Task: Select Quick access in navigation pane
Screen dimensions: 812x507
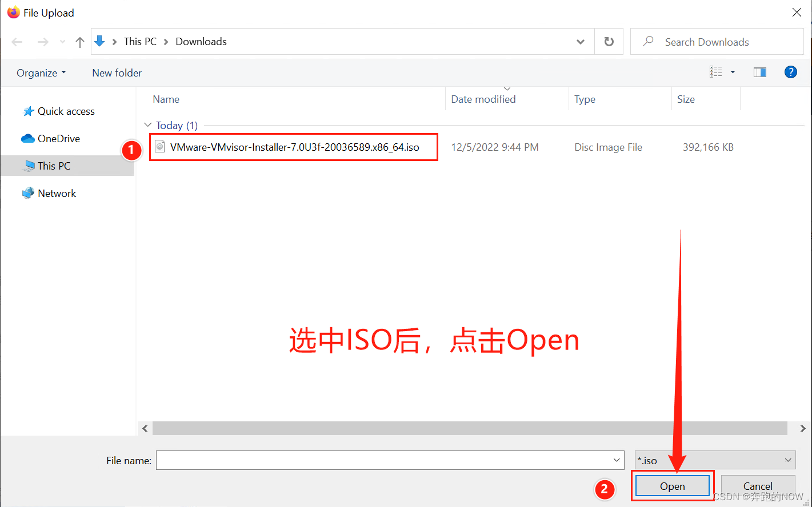Action: click(x=67, y=111)
